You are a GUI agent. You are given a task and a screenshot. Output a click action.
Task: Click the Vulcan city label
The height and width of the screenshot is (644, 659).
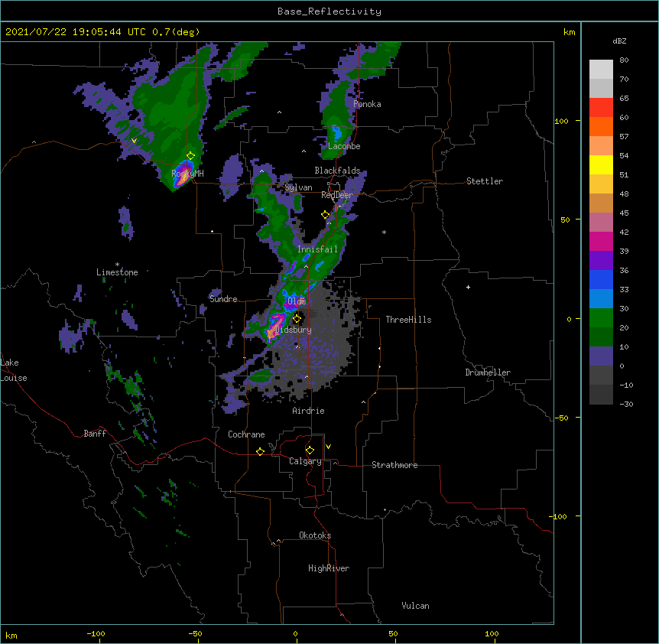[415, 606]
